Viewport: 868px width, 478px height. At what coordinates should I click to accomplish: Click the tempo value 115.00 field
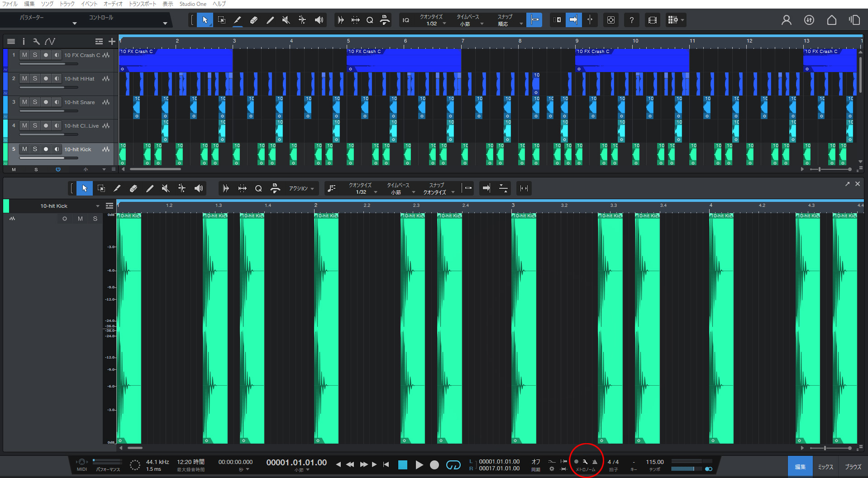(x=654, y=462)
